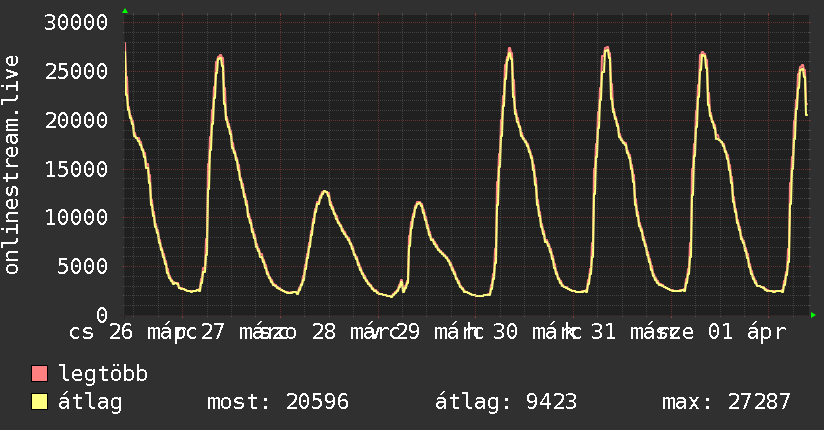Click the 20000 y-axis label
This screenshot has height=430, width=824.
76,120
